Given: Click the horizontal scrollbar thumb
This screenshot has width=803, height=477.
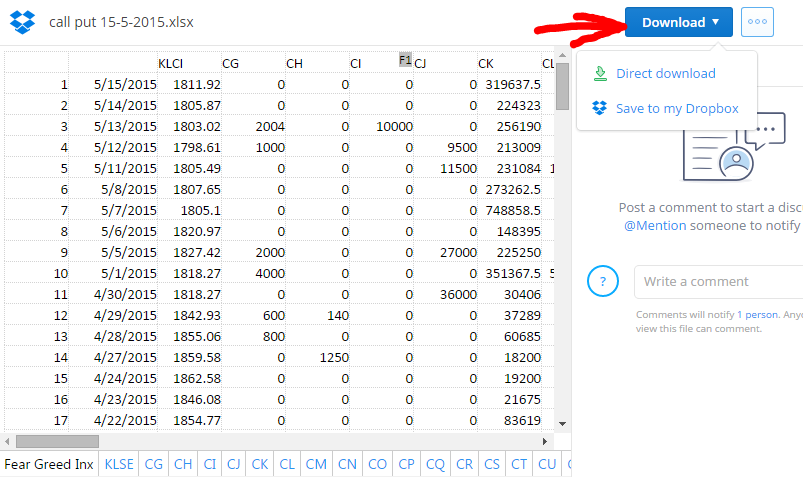Looking at the screenshot, I should tap(57, 441).
